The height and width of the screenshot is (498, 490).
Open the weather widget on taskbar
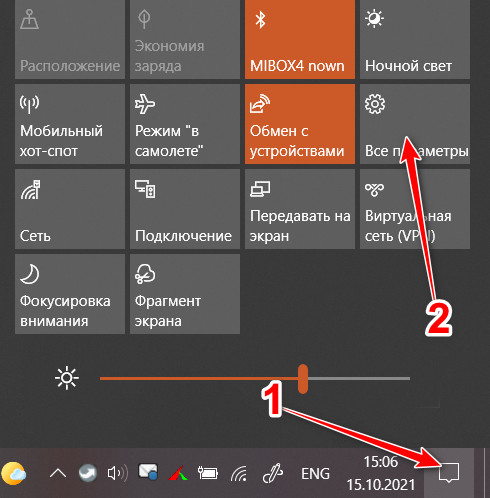coord(13,473)
